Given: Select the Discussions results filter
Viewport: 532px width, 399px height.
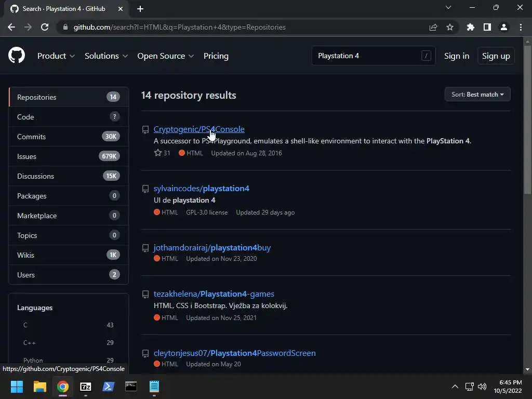Looking at the screenshot, I should pos(69,176).
